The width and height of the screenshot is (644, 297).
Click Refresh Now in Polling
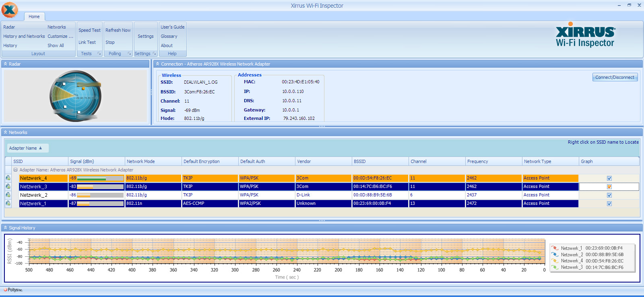[118, 30]
